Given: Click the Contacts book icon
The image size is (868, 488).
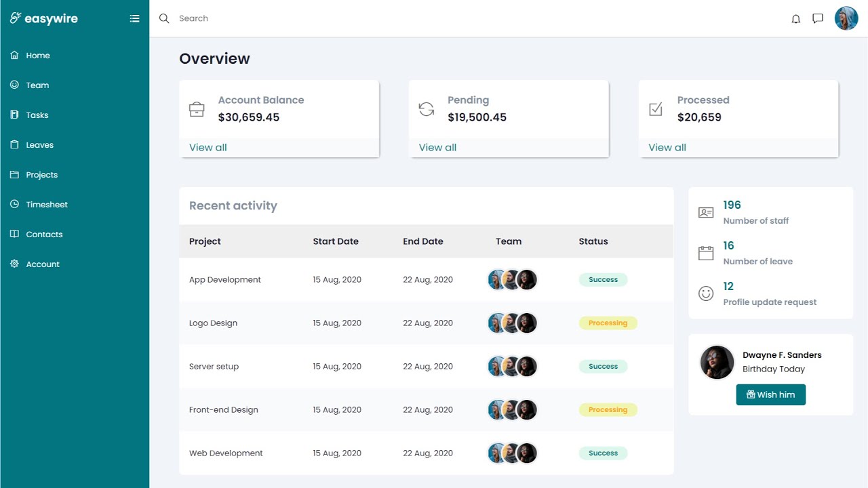Looking at the screenshot, I should click(14, 234).
